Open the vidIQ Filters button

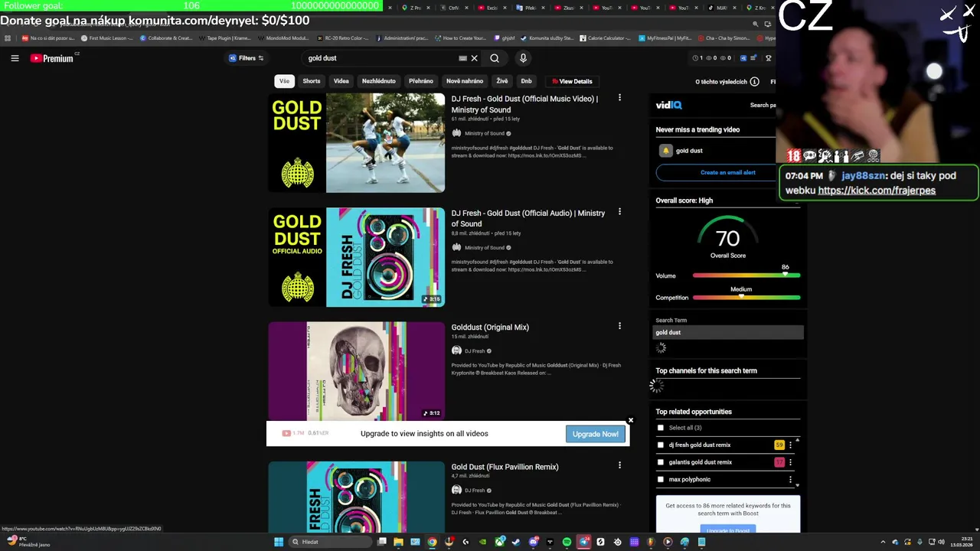(x=247, y=58)
